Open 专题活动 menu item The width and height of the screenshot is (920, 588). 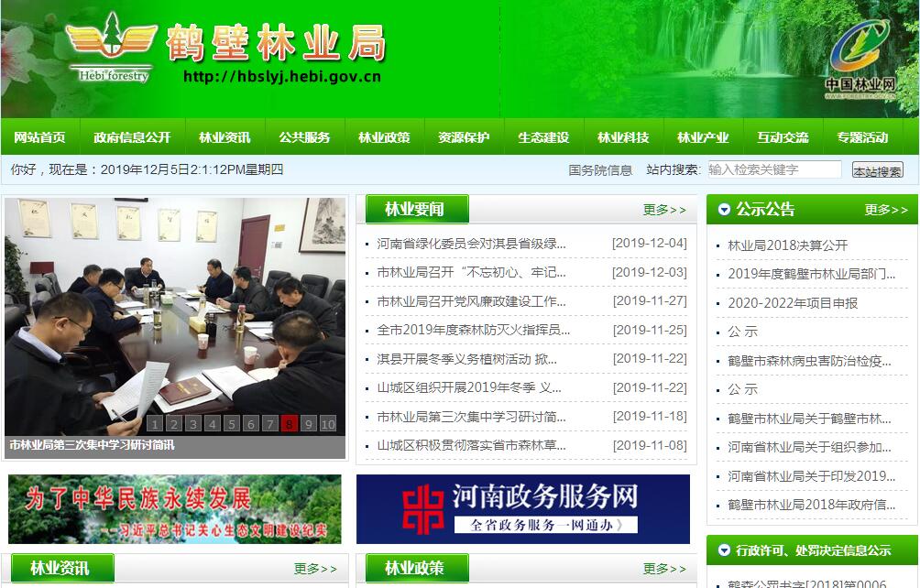pyautogui.click(x=862, y=137)
